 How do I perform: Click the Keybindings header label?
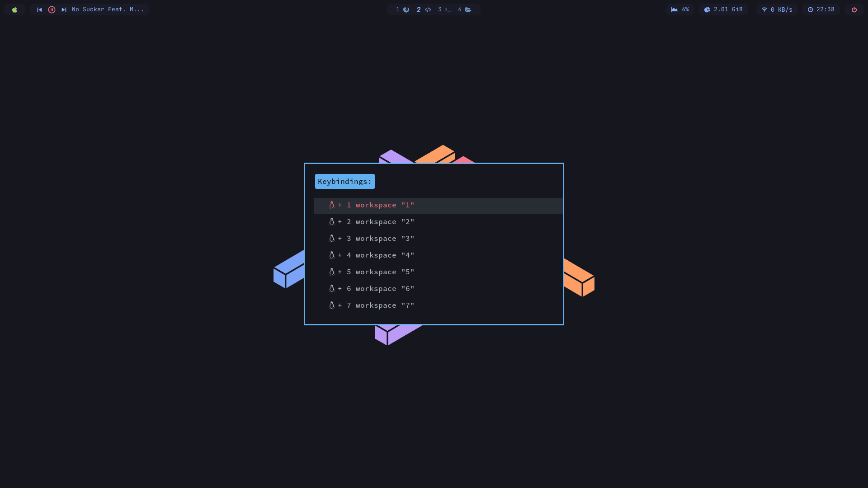click(x=344, y=181)
